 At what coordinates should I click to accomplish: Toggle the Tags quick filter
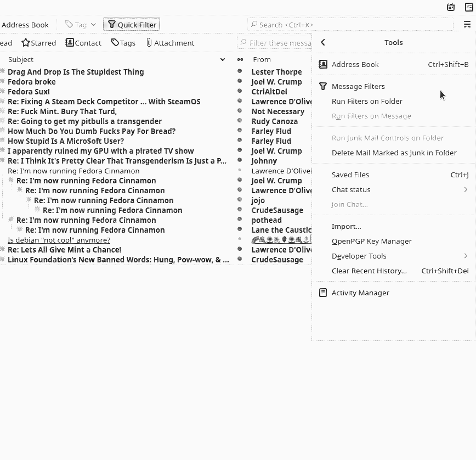pos(123,43)
